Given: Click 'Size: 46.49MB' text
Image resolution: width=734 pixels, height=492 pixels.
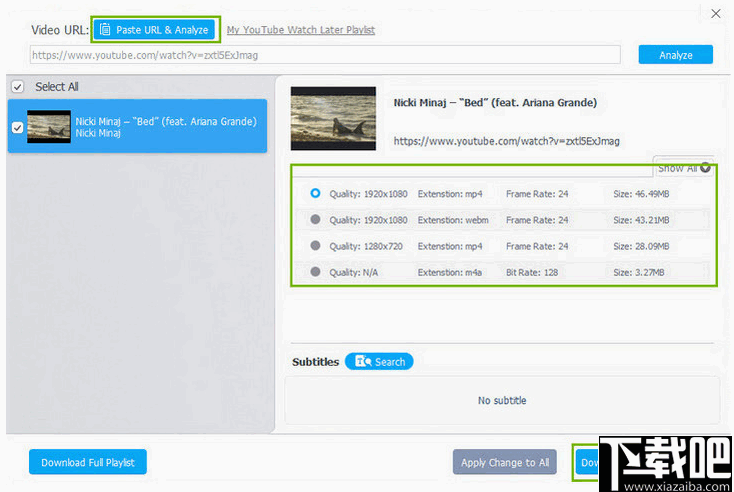Looking at the screenshot, I should point(641,194).
